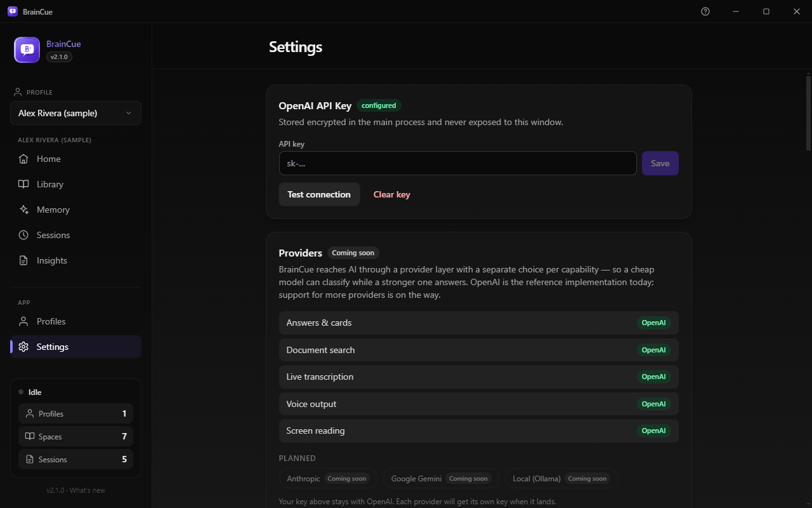Navigate to Sessions
This screenshot has width=812, height=508.
tap(75, 235)
